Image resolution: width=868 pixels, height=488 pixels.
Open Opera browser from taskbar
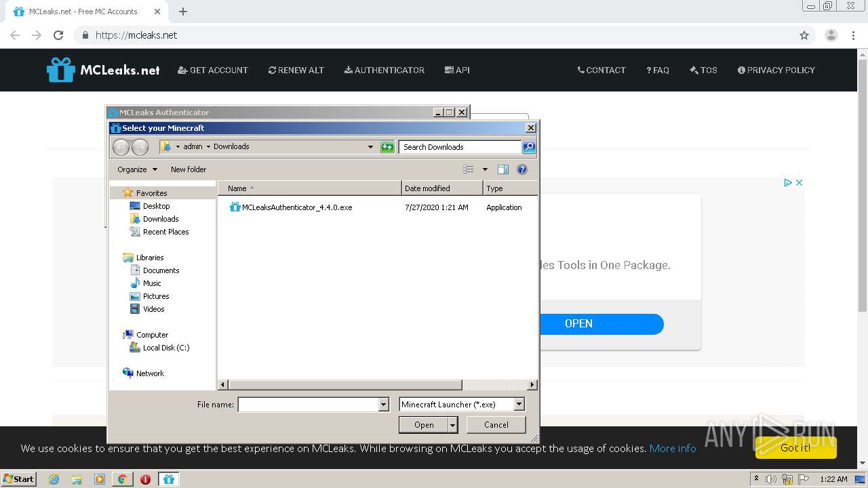pos(145,479)
